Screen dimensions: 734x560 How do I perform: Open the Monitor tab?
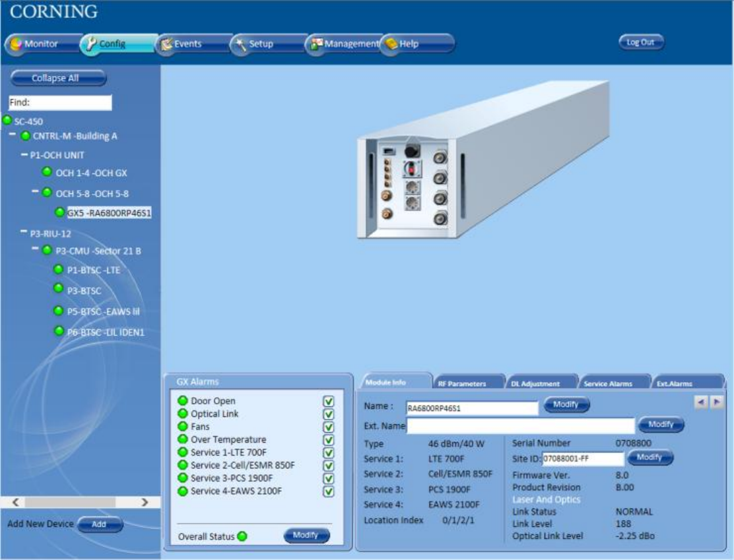click(42, 44)
